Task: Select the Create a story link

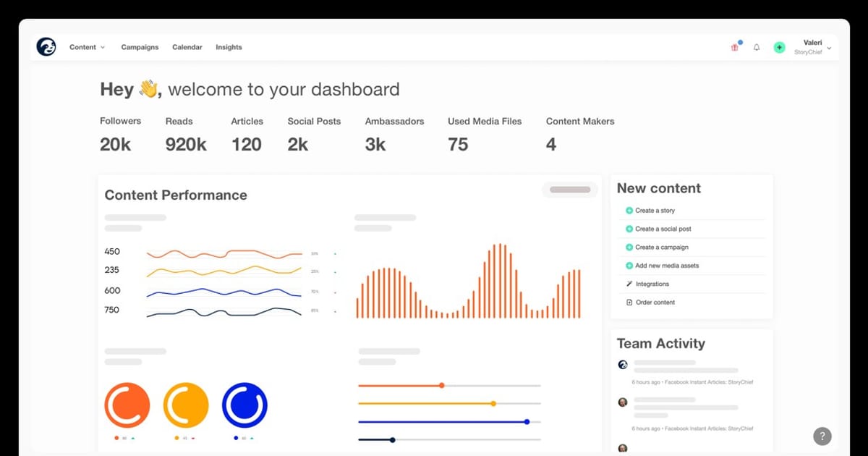Action: (655, 211)
